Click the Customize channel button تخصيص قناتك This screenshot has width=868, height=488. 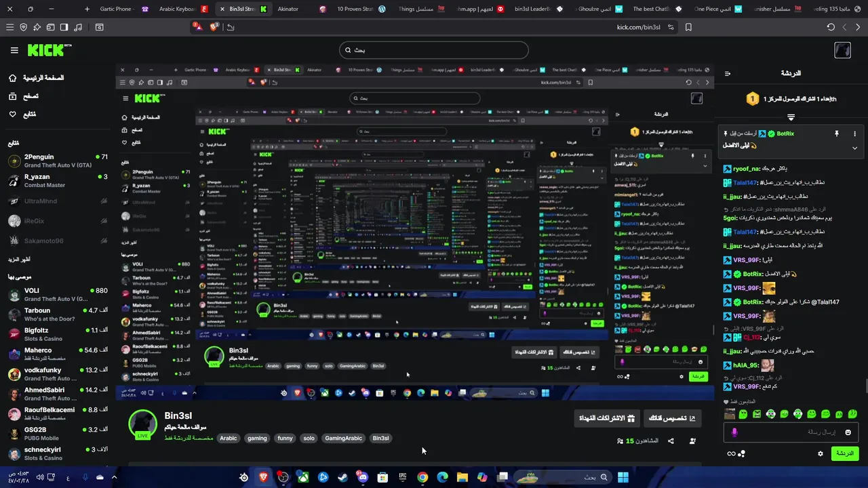(x=671, y=418)
